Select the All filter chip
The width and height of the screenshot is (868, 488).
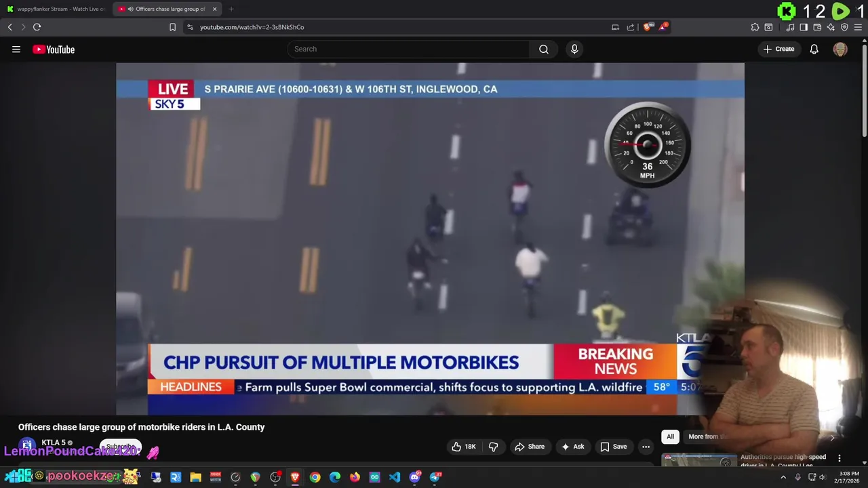pyautogui.click(x=670, y=436)
